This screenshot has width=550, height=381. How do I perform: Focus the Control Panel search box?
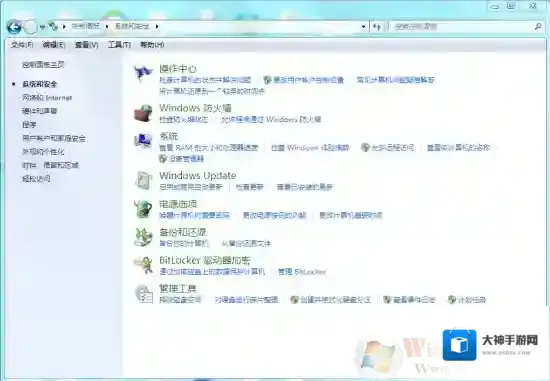pyautogui.click(x=462, y=26)
